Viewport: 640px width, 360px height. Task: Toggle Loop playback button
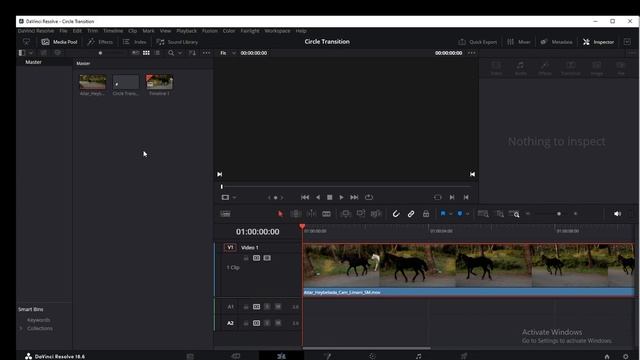[369, 197]
